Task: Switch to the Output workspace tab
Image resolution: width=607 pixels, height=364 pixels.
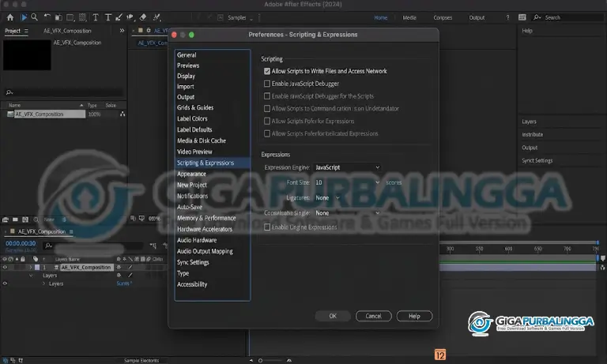Action: (x=477, y=18)
